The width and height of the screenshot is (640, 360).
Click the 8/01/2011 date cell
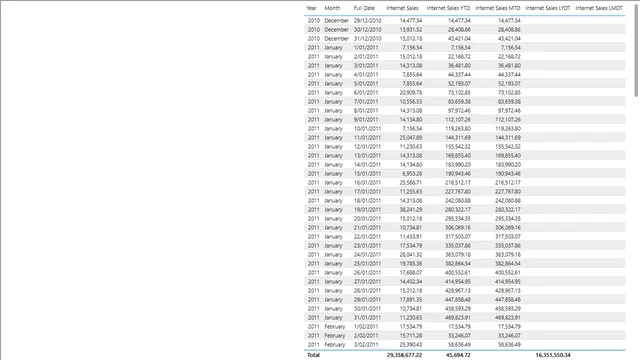(x=366, y=111)
